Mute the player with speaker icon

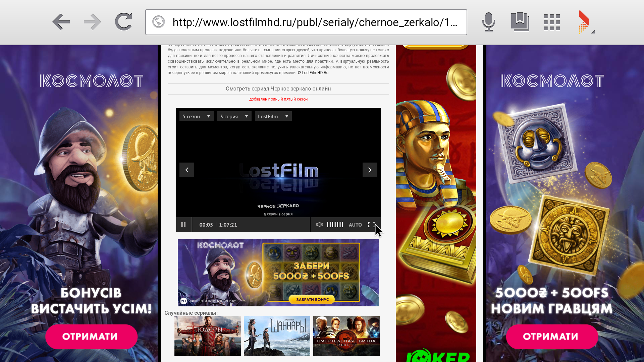[x=319, y=225]
